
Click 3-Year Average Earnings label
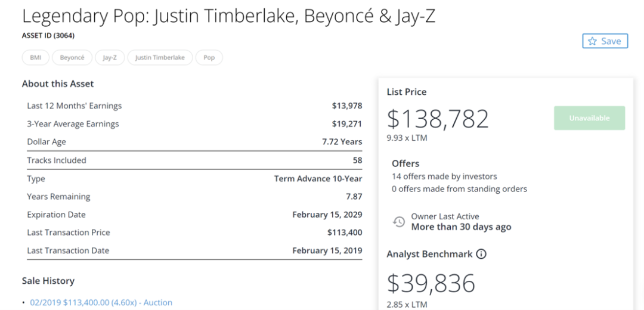(73, 124)
